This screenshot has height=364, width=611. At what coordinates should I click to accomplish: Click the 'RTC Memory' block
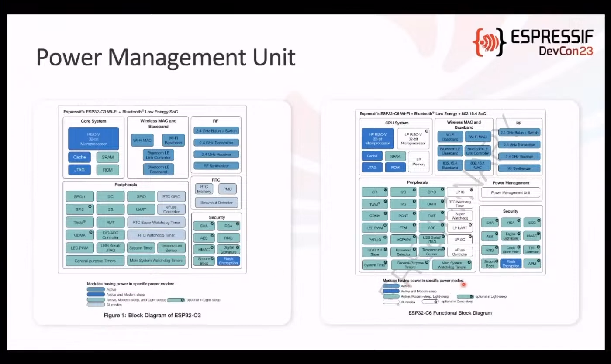point(204,189)
